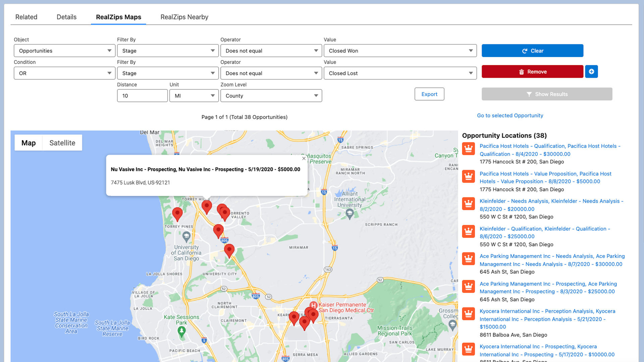Image resolution: width=644 pixels, height=362 pixels.
Task: Toggle the Map view button
Action: [28, 142]
